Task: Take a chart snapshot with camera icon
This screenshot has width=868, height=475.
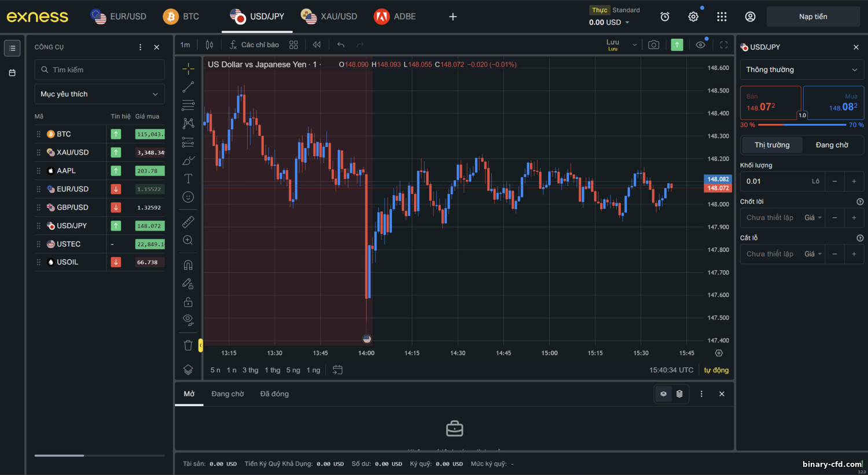Action: click(653, 45)
